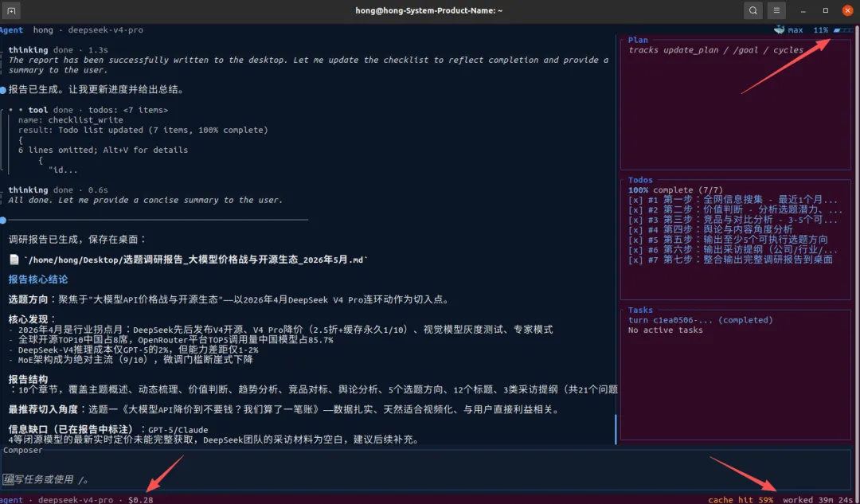The height and width of the screenshot is (504, 860).
Task: Minimize the terminal window
Action: pyautogui.click(x=803, y=10)
